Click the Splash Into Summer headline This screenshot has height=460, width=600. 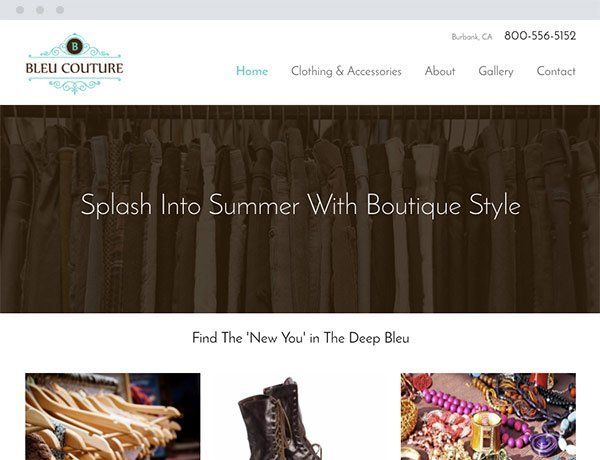300,206
